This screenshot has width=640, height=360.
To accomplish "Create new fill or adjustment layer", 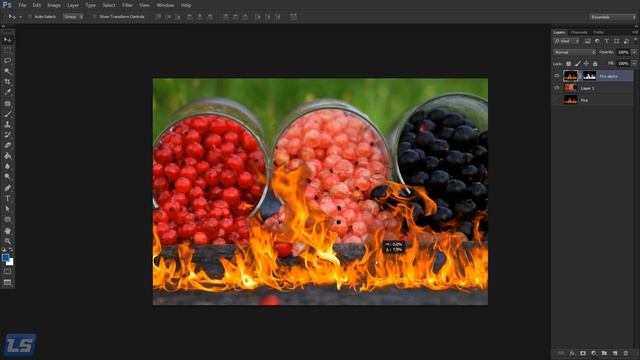I will pyautogui.click(x=593, y=353).
